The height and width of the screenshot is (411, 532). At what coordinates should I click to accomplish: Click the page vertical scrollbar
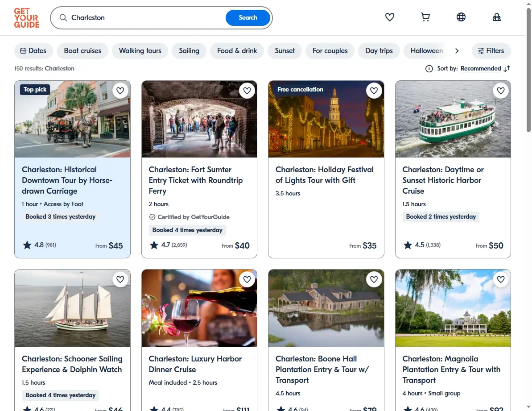pos(528,70)
